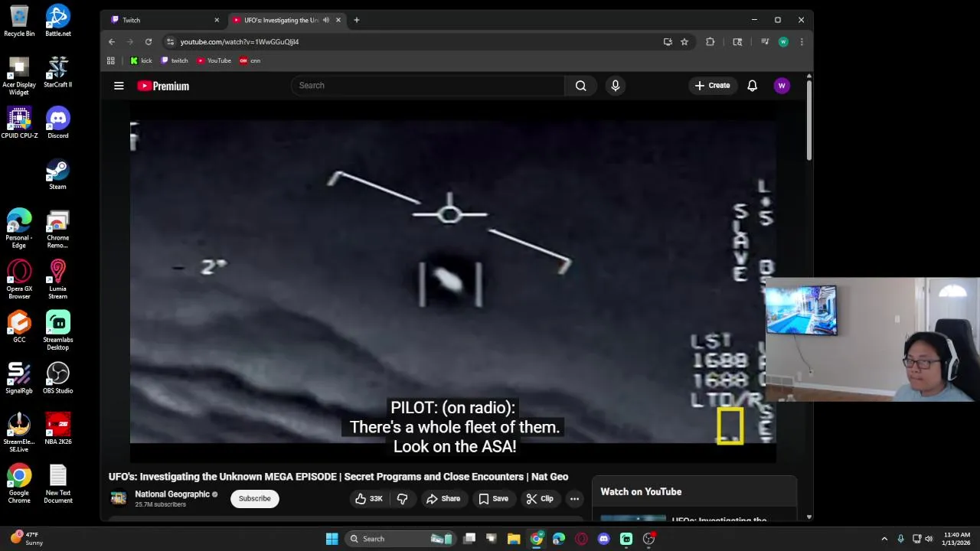
Task: Open the YouTube account avatar menu
Action: click(x=782, y=86)
